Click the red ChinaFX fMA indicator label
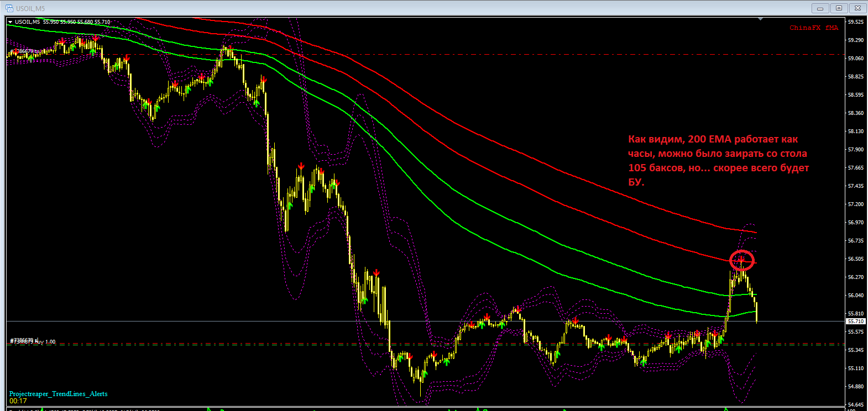Viewport: 868px width, 411px height. tap(814, 28)
